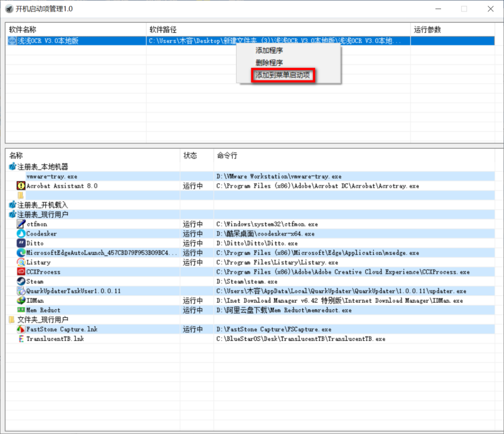This screenshot has height=434, width=504.
Task: Click the IDMan globe icon
Action: click(21, 301)
